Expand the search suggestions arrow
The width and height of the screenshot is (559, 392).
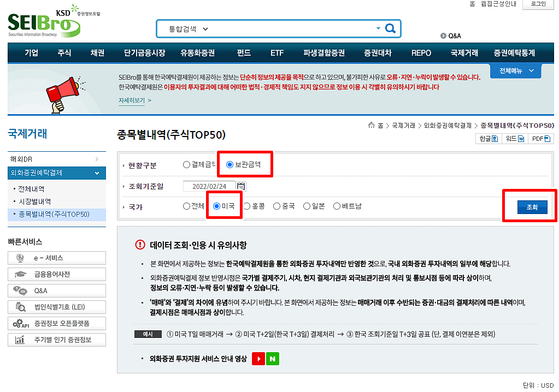coord(378,28)
